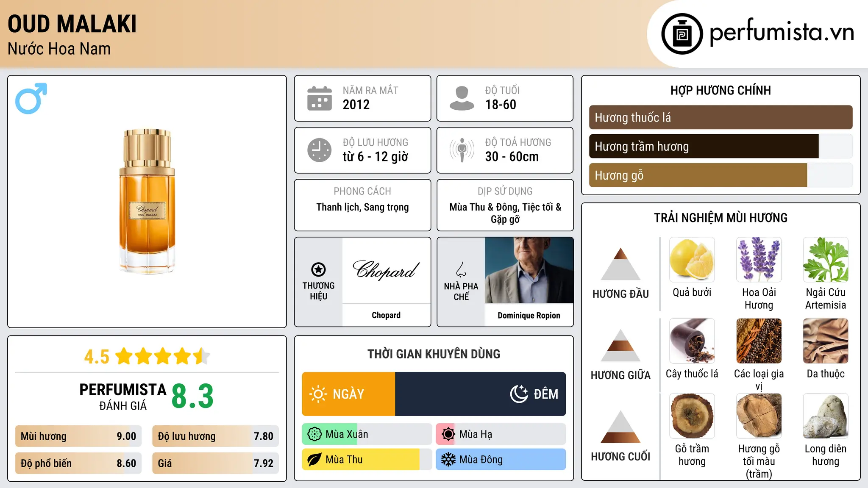Select the green flower icon for Mùa Xuân
The height and width of the screenshot is (488, 868).
coord(314,434)
